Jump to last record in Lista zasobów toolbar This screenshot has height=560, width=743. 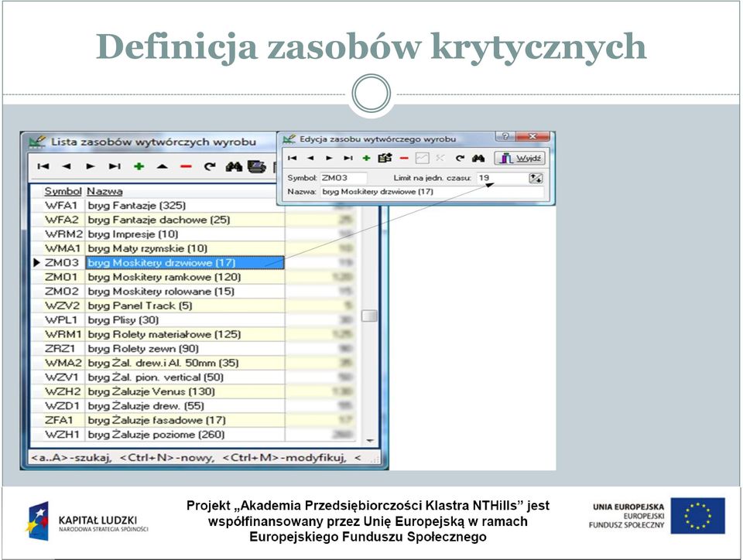115,166
